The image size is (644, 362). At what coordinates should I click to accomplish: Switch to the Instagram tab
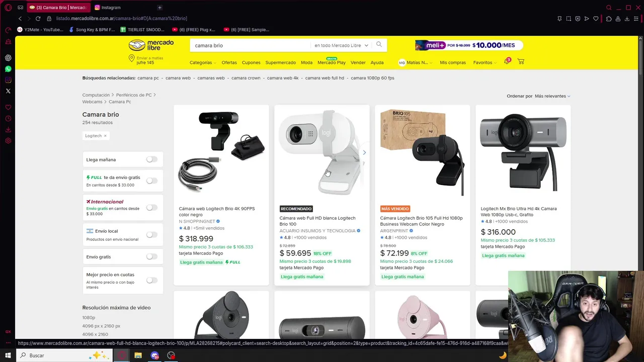[110, 8]
